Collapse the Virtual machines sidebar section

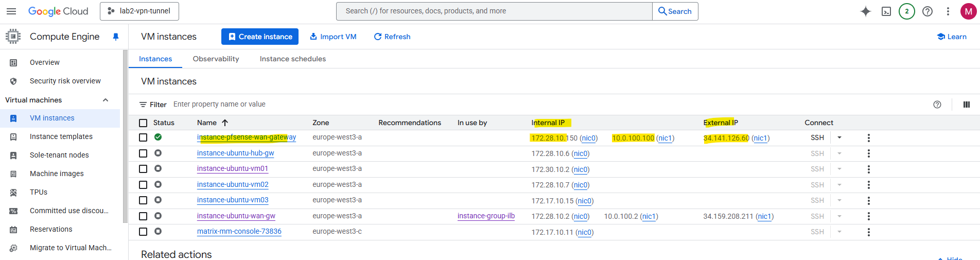(106, 100)
